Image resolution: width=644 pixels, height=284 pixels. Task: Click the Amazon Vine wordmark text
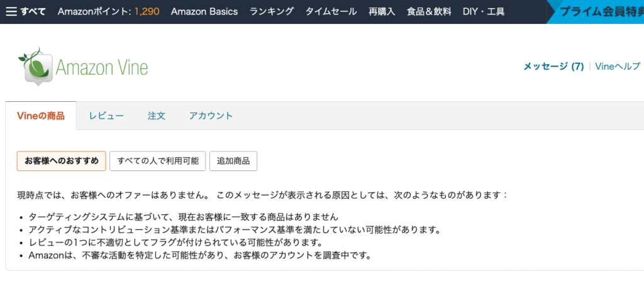click(x=102, y=67)
